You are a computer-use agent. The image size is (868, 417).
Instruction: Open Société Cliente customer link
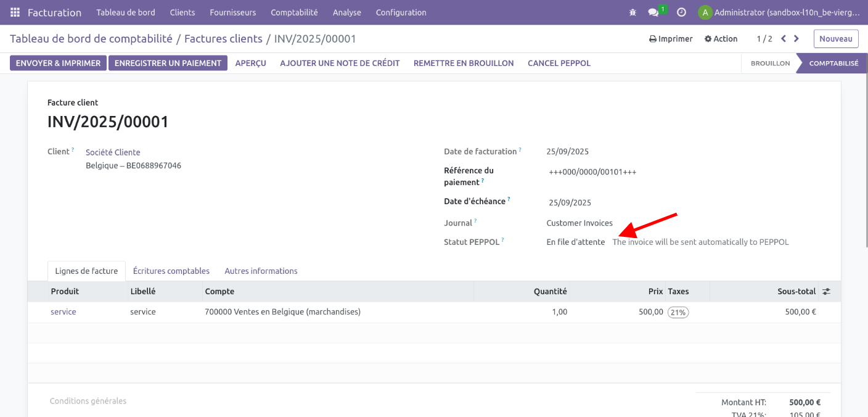[x=113, y=152]
